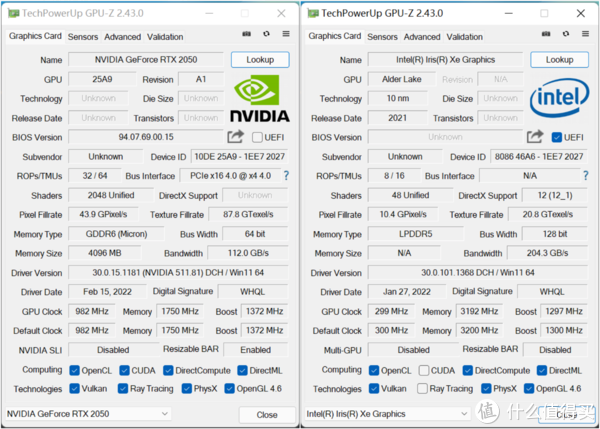Click Lookup button for RTX 2050
600x429 pixels.
coord(260,60)
